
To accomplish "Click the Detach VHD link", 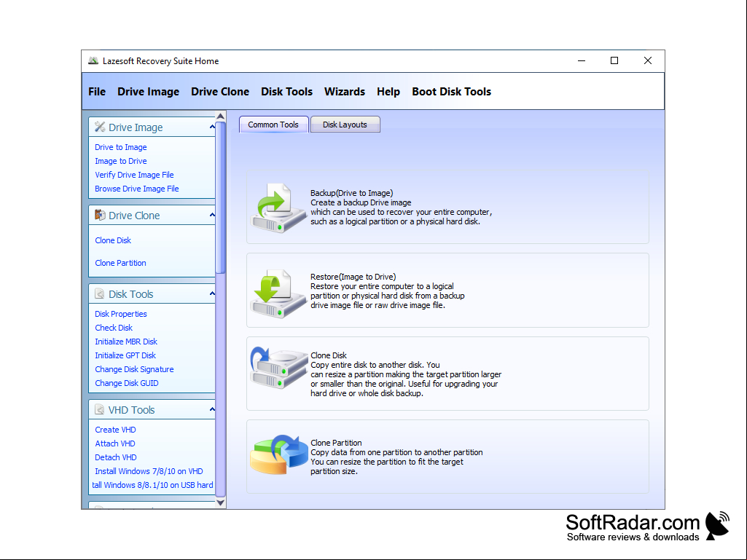I will (116, 457).
